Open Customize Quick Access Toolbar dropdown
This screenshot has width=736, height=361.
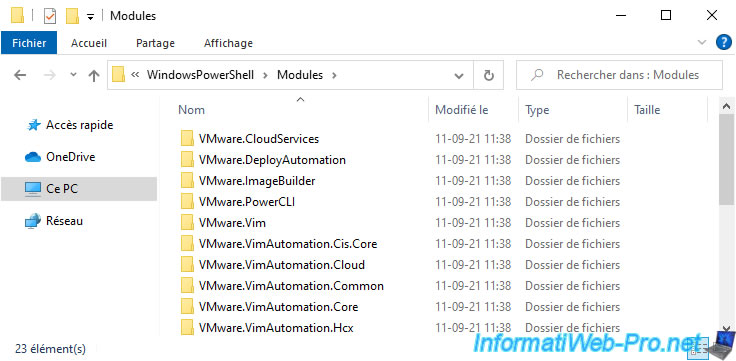point(90,16)
